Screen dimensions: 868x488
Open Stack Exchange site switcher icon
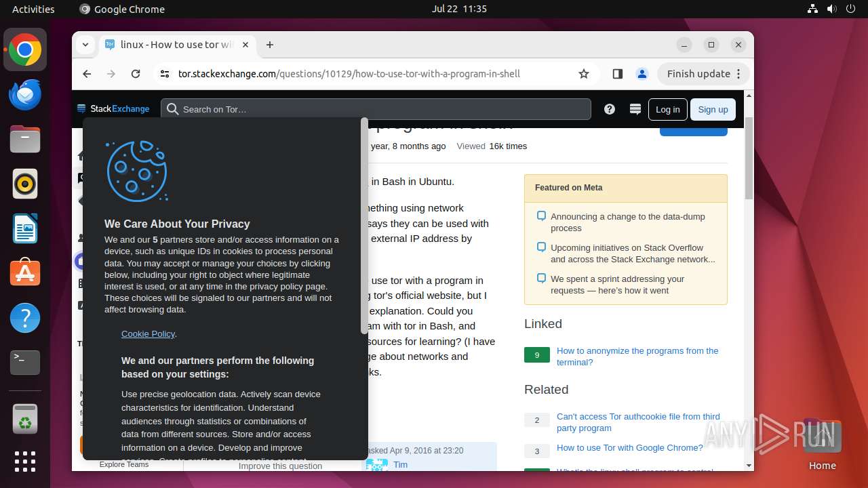pos(635,109)
